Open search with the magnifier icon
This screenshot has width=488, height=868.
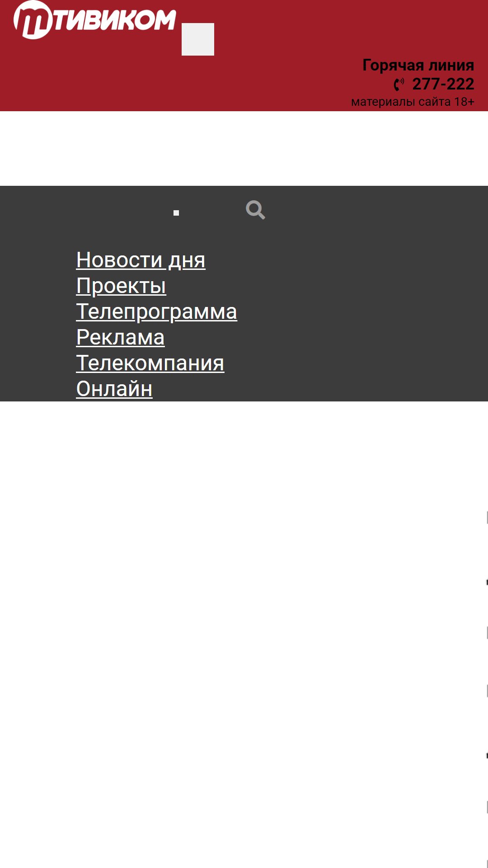(255, 210)
